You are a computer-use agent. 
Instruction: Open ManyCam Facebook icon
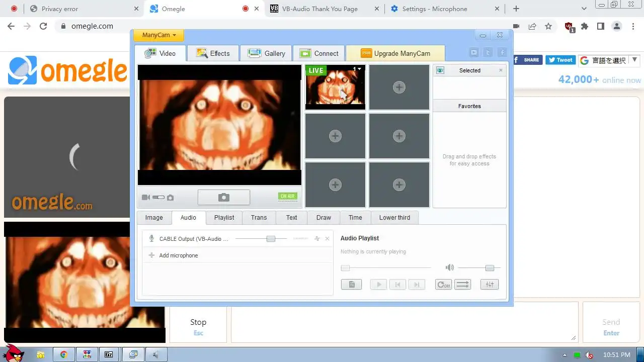coord(502,52)
